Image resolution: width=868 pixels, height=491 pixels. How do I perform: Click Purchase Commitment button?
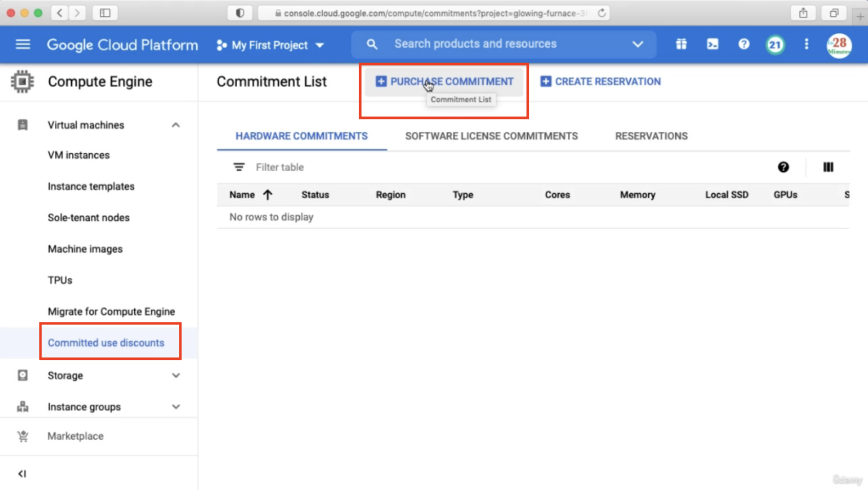(444, 81)
